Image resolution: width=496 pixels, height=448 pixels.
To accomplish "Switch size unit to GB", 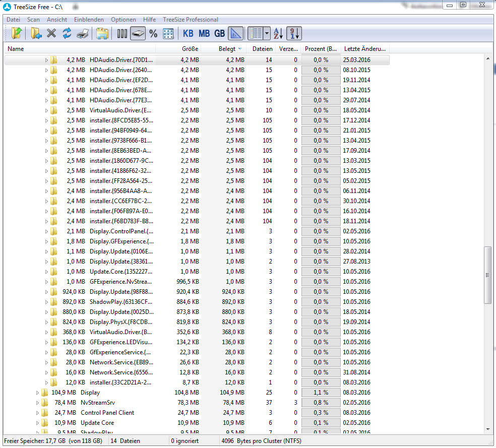I will [x=220, y=33].
